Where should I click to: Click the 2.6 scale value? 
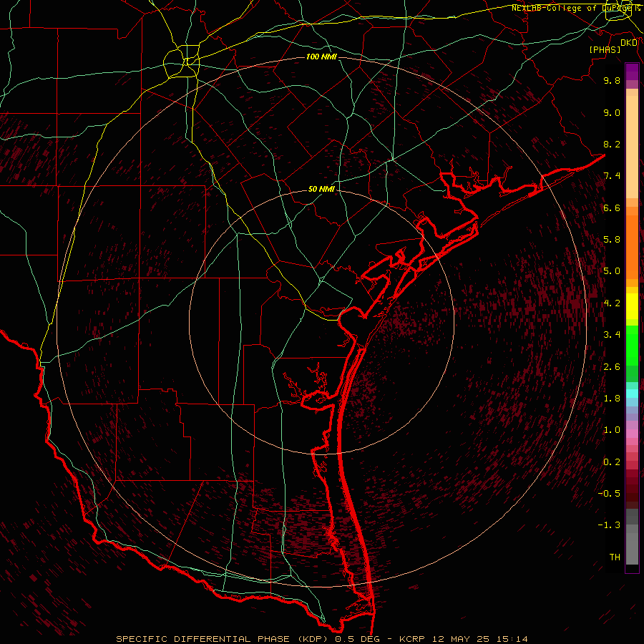tap(612, 367)
